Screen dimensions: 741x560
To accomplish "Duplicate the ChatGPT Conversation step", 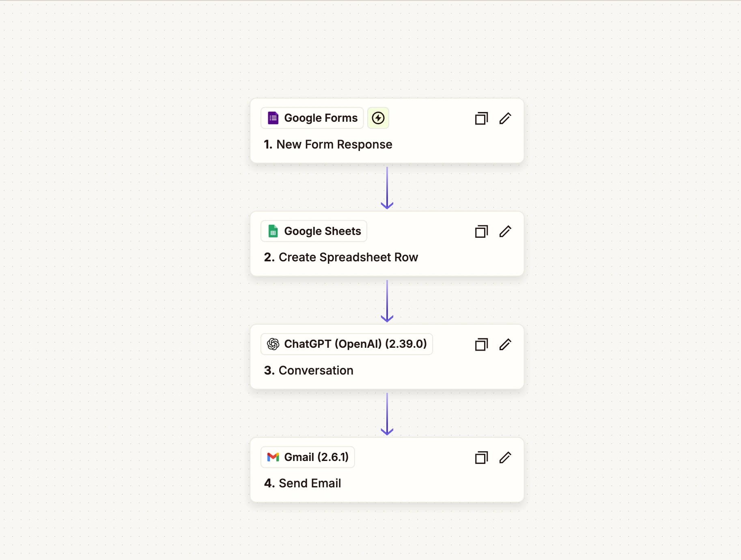I will click(481, 345).
